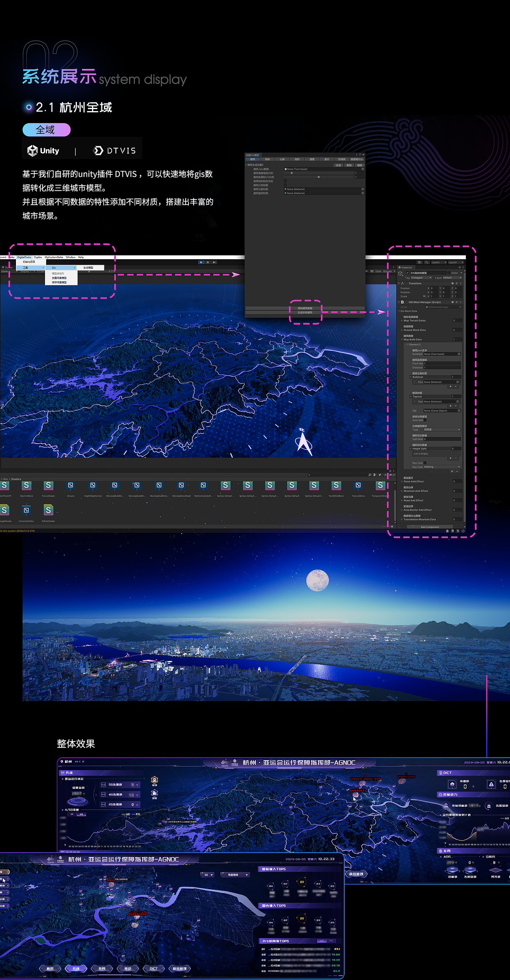
Task: Open the Layer Default dropdown
Action: (452, 278)
